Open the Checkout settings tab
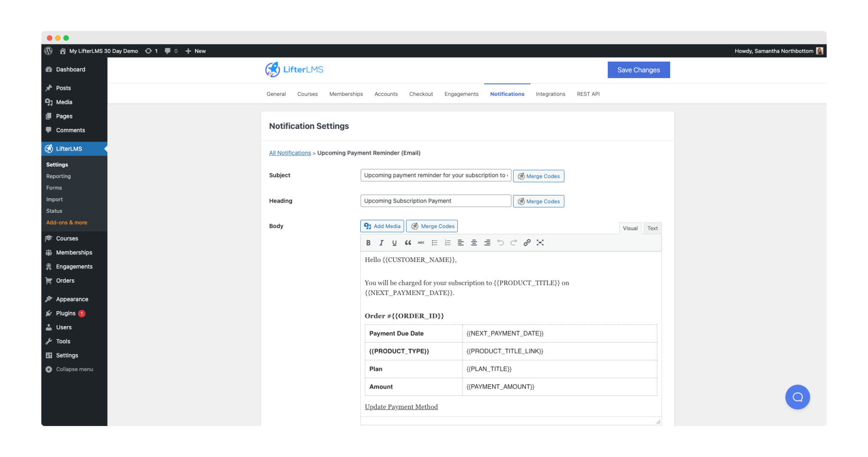Screen dimensions: 868x457 [421, 94]
